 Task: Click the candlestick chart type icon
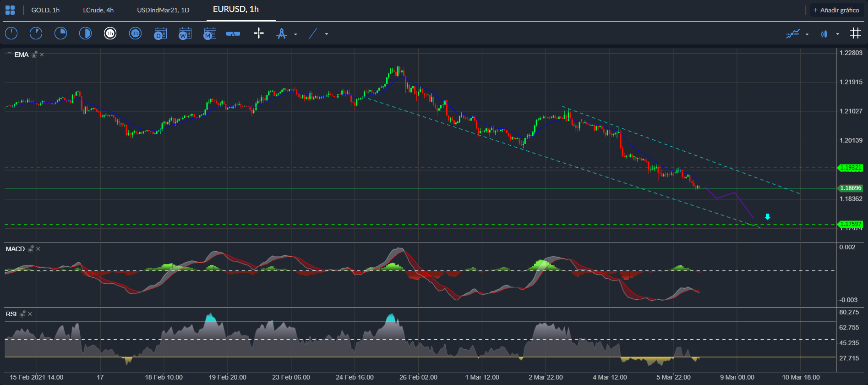coord(824,33)
